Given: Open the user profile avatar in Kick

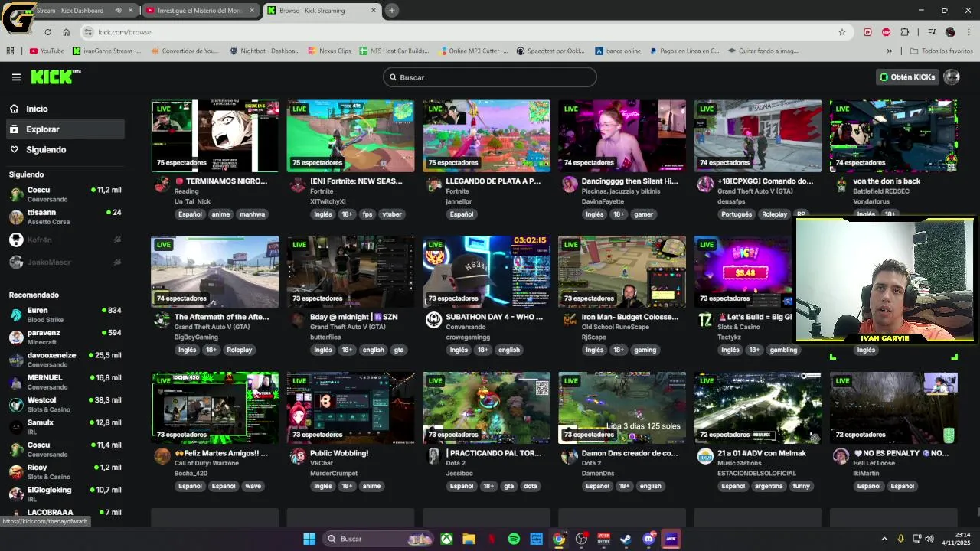Looking at the screenshot, I should [952, 77].
